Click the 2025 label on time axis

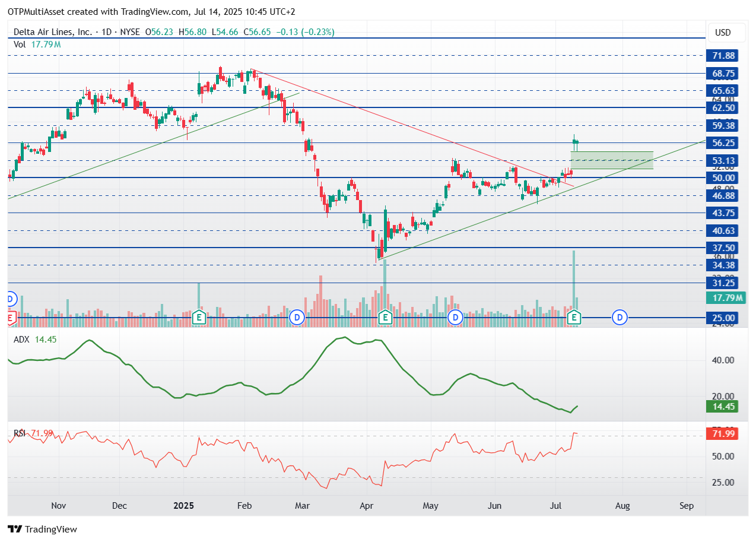184,506
